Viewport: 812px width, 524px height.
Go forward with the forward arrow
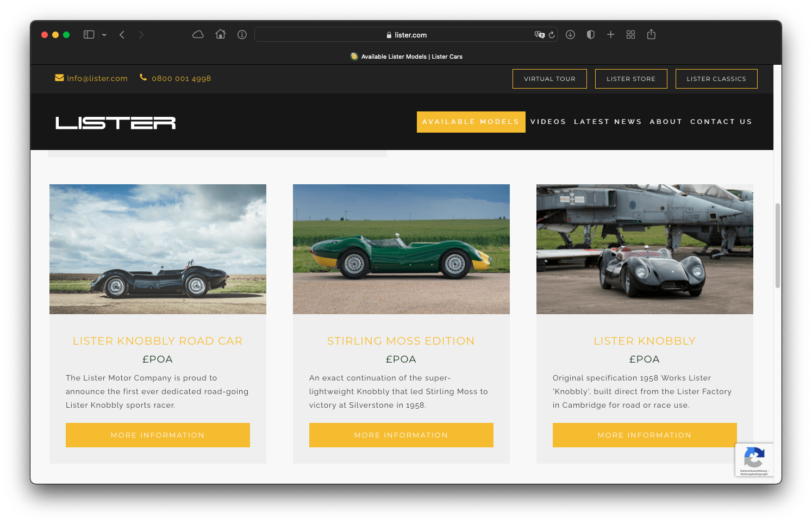(x=141, y=35)
